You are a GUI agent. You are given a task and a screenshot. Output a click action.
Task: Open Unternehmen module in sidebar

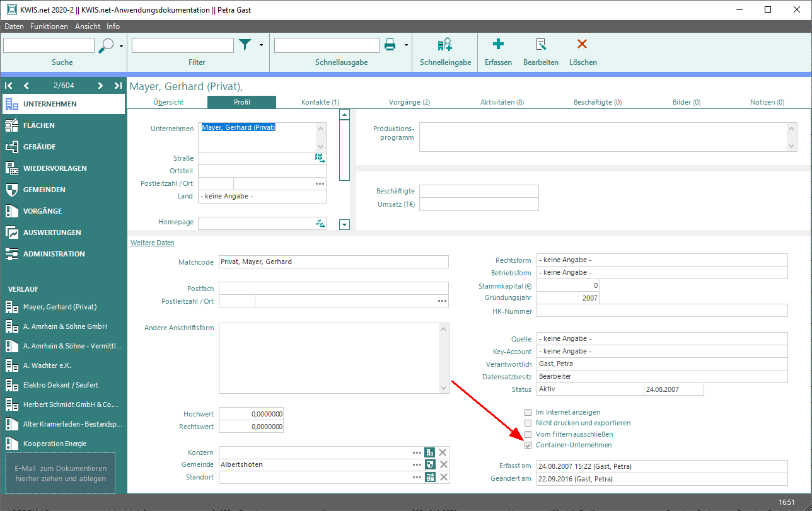click(x=63, y=104)
